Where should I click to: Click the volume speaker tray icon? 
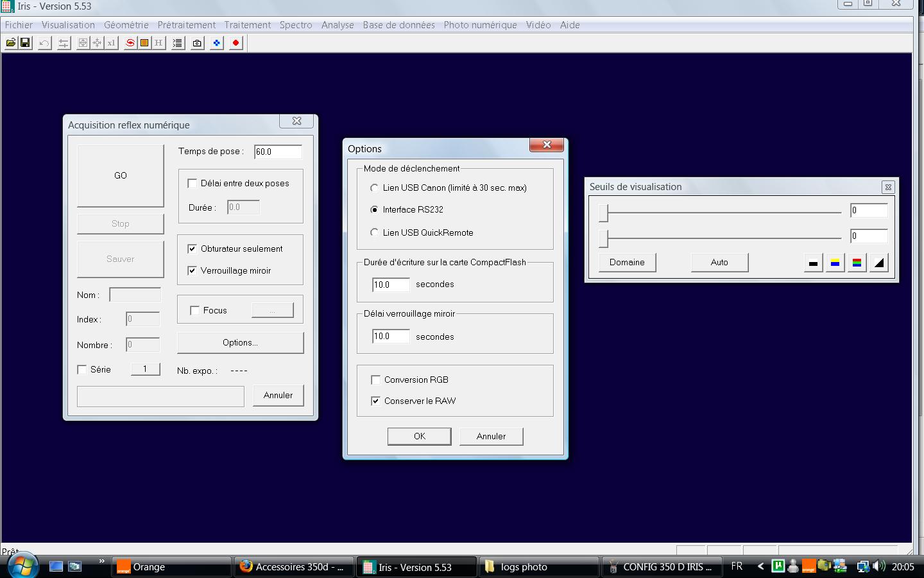[x=879, y=566]
